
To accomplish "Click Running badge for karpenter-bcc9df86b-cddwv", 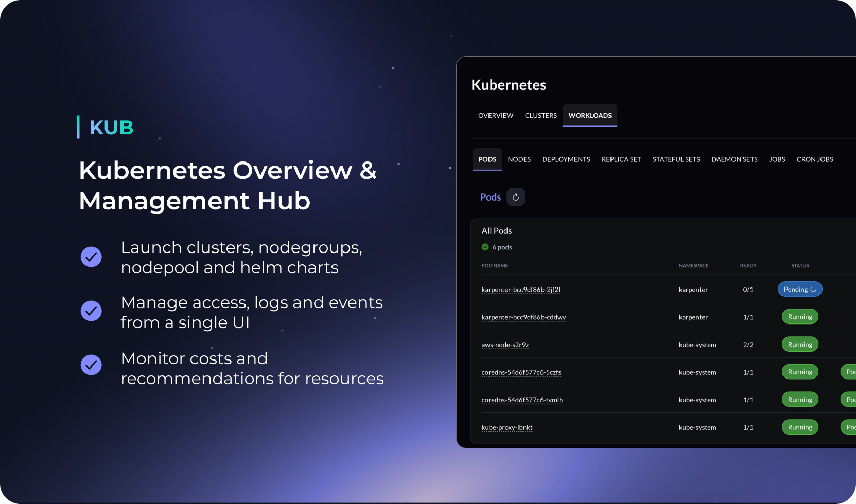I will click(x=800, y=317).
